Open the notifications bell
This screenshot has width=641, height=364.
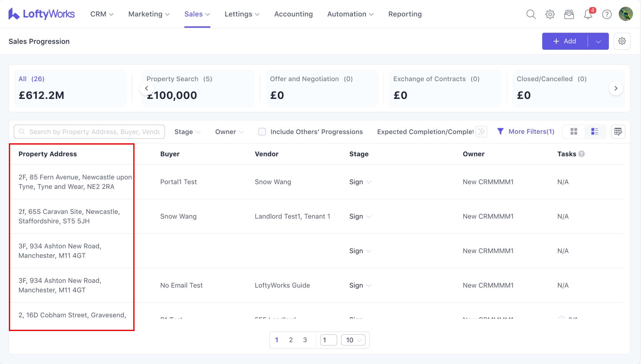pos(588,14)
